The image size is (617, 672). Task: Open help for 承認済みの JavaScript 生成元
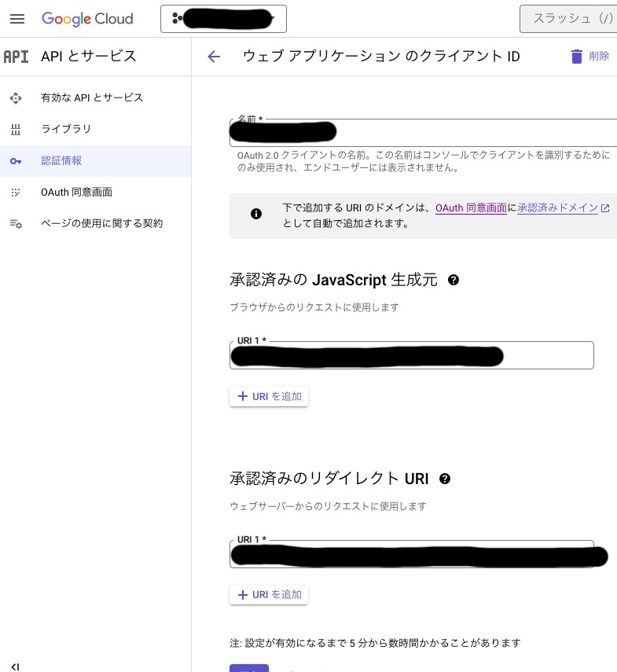(x=454, y=280)
